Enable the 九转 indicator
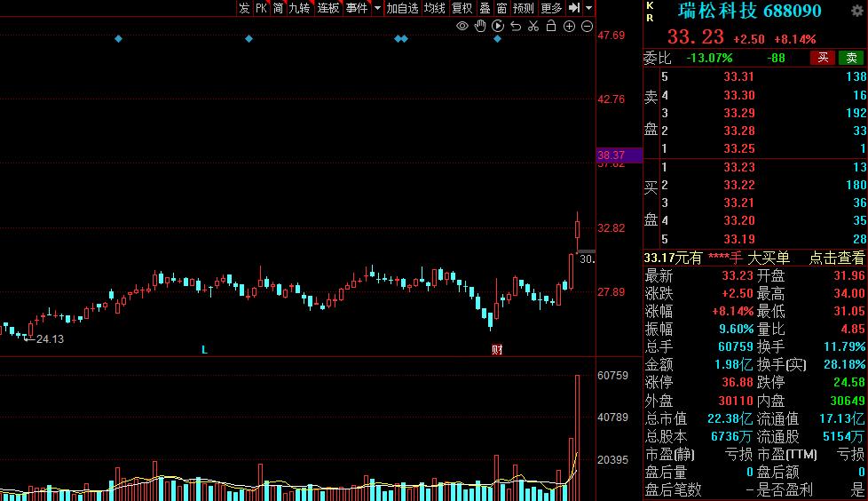The height and width of the screenshot is (501, 868). point(299,8)
